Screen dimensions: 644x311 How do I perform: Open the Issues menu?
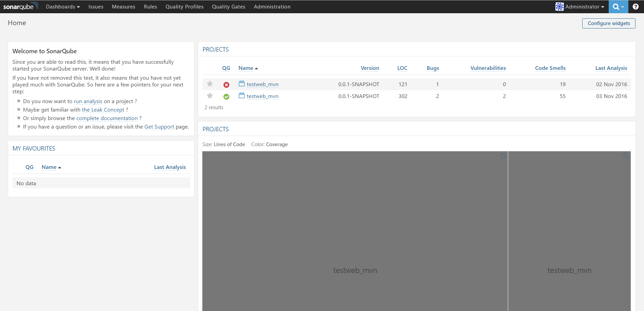[x=96, y=7]
